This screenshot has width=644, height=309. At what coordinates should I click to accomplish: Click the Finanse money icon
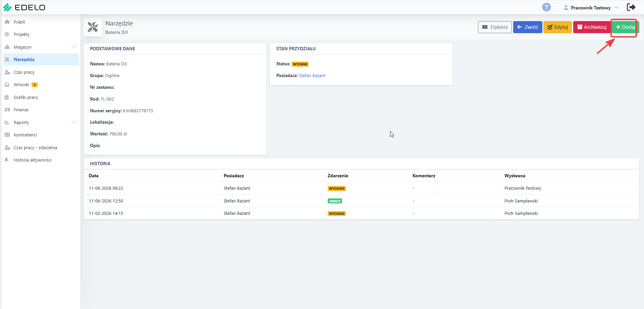[7, 110]
